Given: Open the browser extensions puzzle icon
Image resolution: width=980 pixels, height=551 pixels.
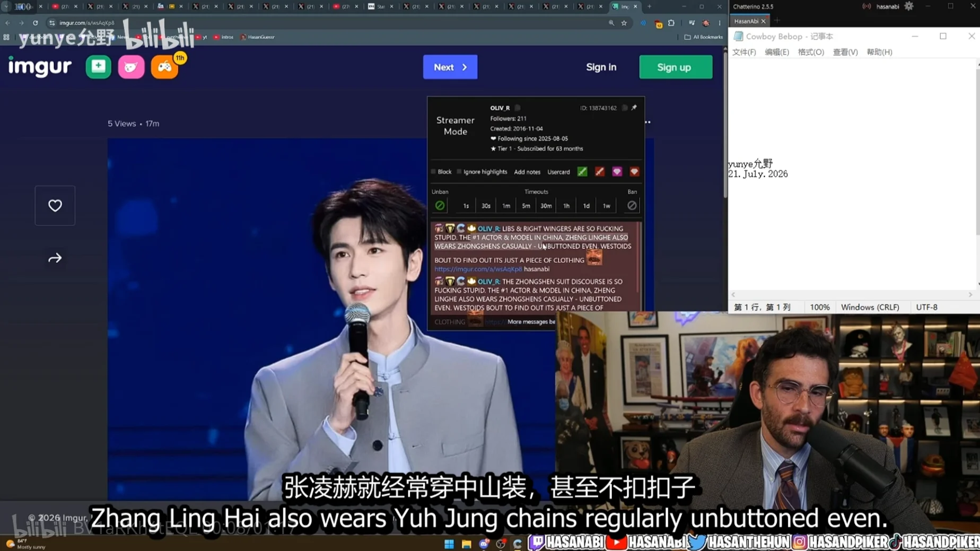Looking at the screenshot, I should [671, 23].
